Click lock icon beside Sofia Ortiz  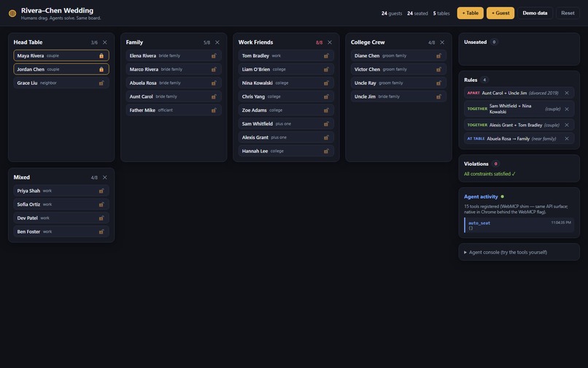tap(101, 204)
